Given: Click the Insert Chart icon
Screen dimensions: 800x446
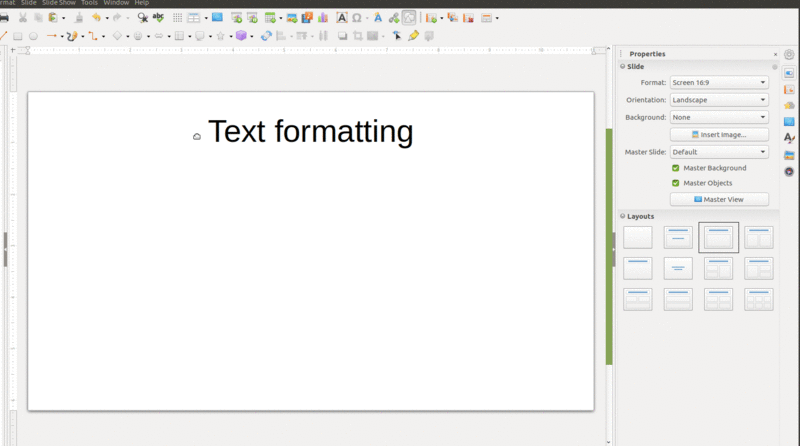Looking at the screenshot, I should (323, 18).
